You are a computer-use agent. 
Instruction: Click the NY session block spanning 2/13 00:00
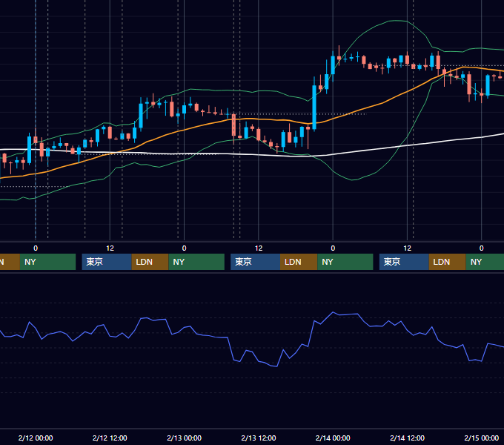click(x=196, y=262)
